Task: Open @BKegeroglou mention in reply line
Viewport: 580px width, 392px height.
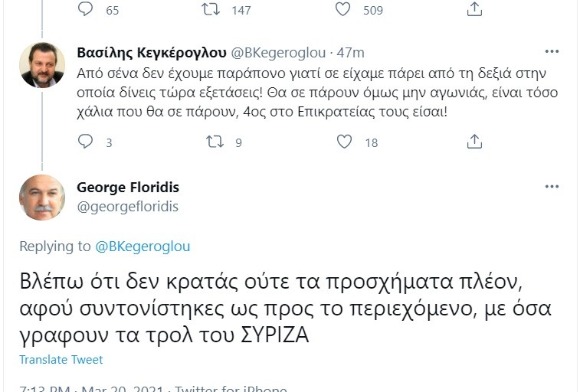Action: pyautogui.click(x=143, y=247)
